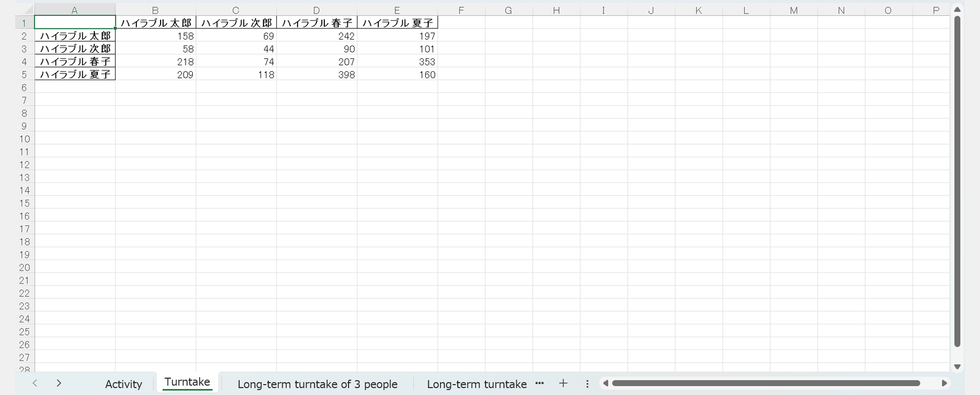This screenshot has width=980, height=395.
Task: Click the horizontal scrollbar left arrow
Action: 605,383
